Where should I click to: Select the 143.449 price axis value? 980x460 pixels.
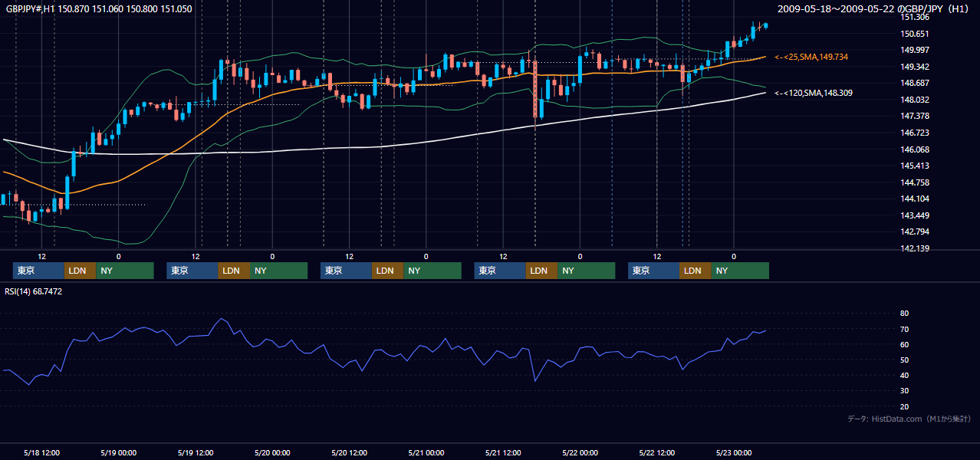(914, 215)
